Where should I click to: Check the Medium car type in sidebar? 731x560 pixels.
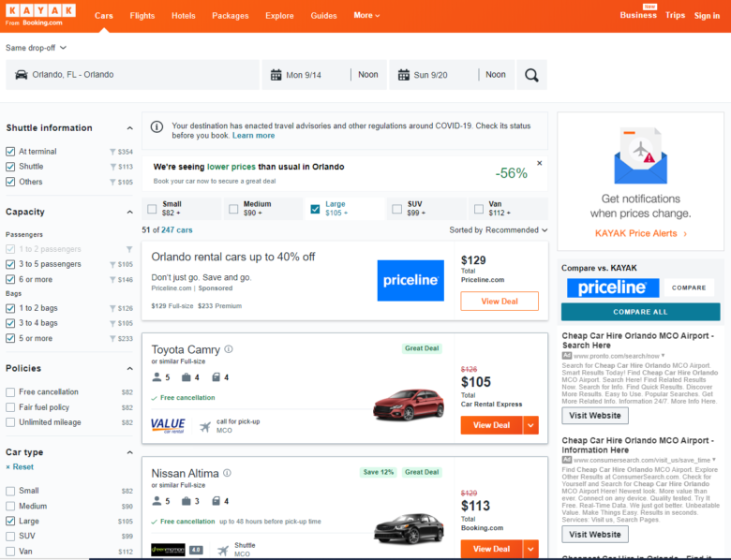coord(10,506)
